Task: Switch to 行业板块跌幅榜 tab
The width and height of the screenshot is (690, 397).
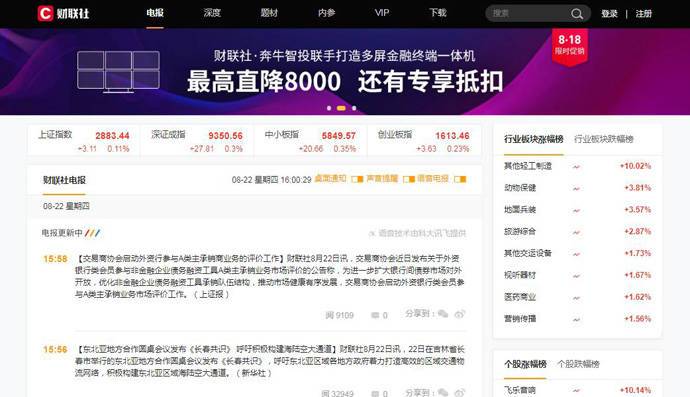Action: pyautogui.click(x=604, y=140)
